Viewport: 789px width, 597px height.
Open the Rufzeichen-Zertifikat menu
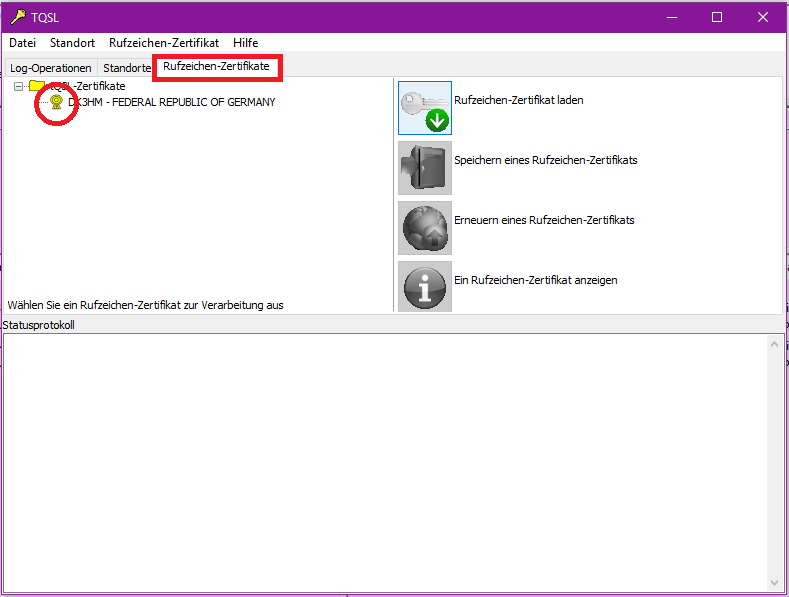tap(164, 43)
